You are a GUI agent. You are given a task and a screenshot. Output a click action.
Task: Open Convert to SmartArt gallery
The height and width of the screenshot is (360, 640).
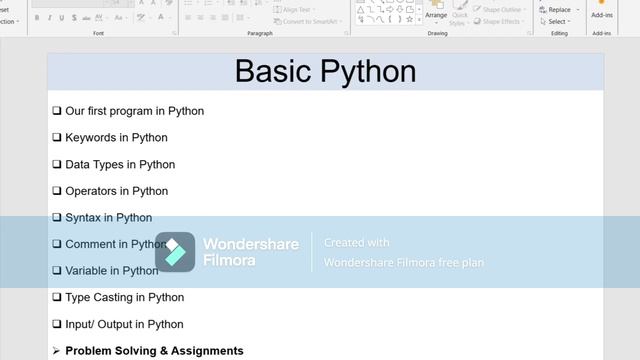[308, 21]
